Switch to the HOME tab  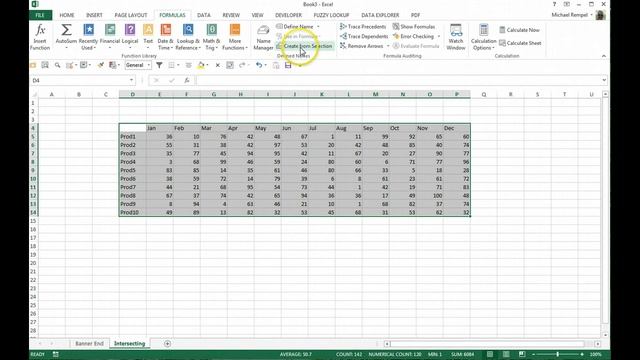(x=67, y=15)
